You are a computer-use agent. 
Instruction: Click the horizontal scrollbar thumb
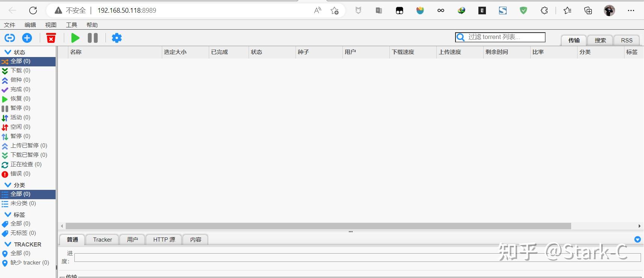[318, 226]
